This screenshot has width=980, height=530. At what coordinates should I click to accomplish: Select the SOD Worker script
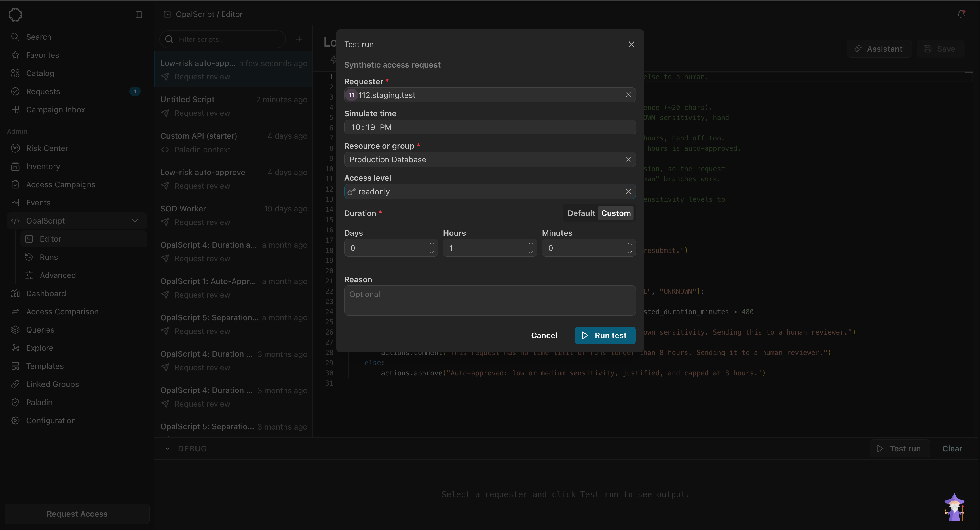click(x=234, y=216)
